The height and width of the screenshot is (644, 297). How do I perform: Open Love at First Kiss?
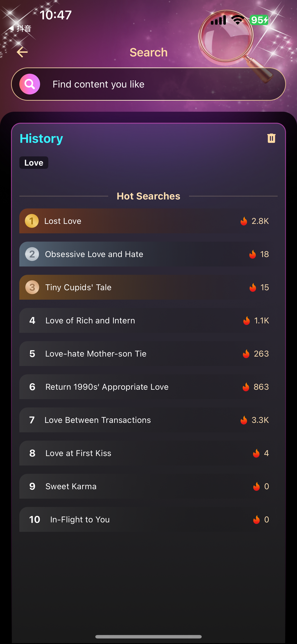click(x=78, y=453)
